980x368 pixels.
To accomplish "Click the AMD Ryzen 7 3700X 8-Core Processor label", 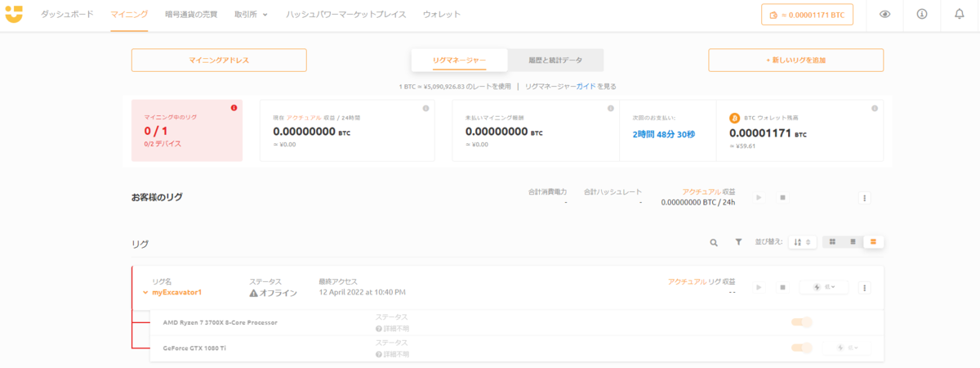I will point(220,322).
